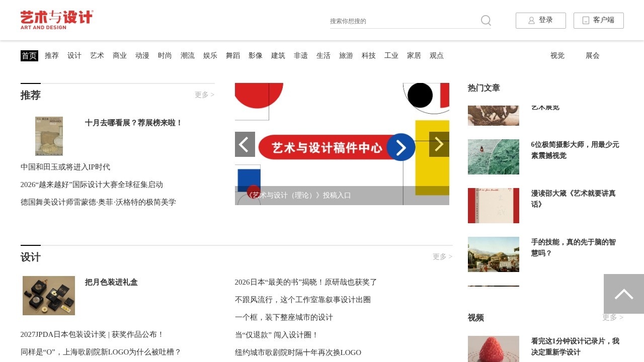Open the 旅游 nav item
Image resolution: width=644 pixels, height=362 pixels.
coord(346,56)
